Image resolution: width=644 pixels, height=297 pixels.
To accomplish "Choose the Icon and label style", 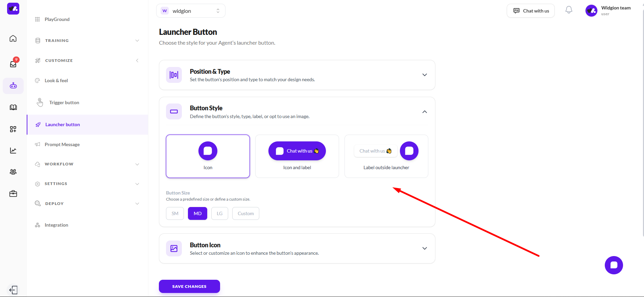I will click(x=297, y=156).
